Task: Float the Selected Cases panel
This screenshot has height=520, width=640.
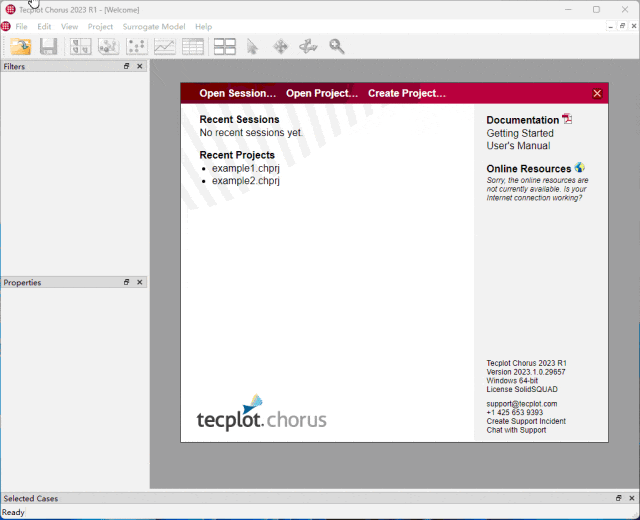Action: (x=619, y=498)
